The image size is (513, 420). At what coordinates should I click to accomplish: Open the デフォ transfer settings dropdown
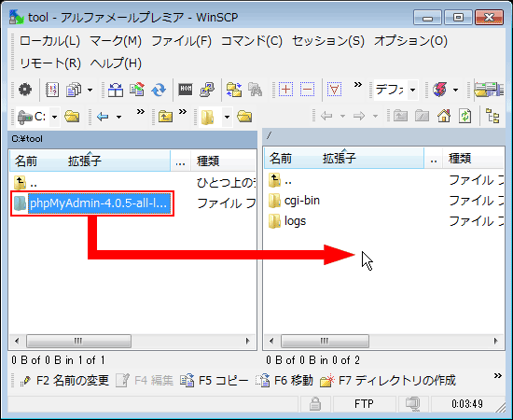tap(413, 90)
